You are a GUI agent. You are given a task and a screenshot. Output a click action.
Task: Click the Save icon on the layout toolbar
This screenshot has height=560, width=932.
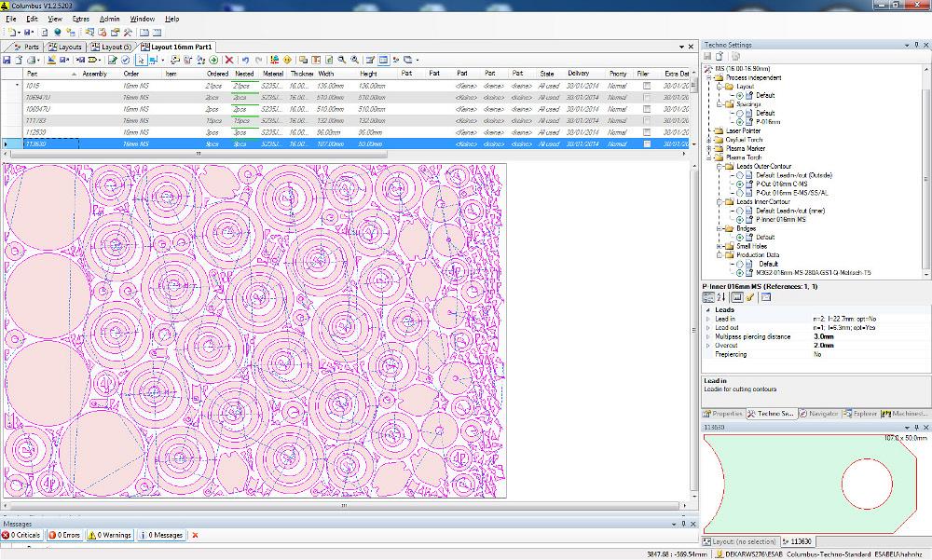7,58
